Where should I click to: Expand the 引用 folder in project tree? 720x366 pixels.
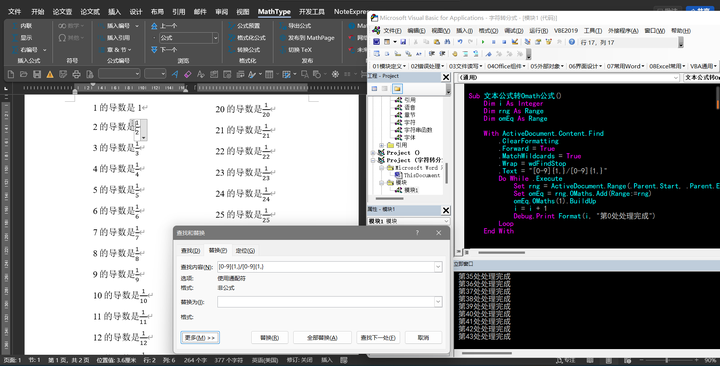pyautogui.click(x=381, y=145)
